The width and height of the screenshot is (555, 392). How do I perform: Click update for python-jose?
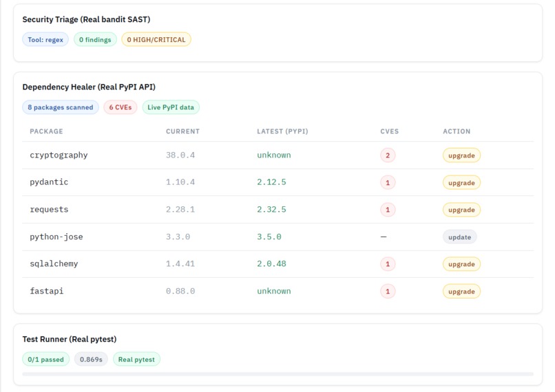click(459, 237)
